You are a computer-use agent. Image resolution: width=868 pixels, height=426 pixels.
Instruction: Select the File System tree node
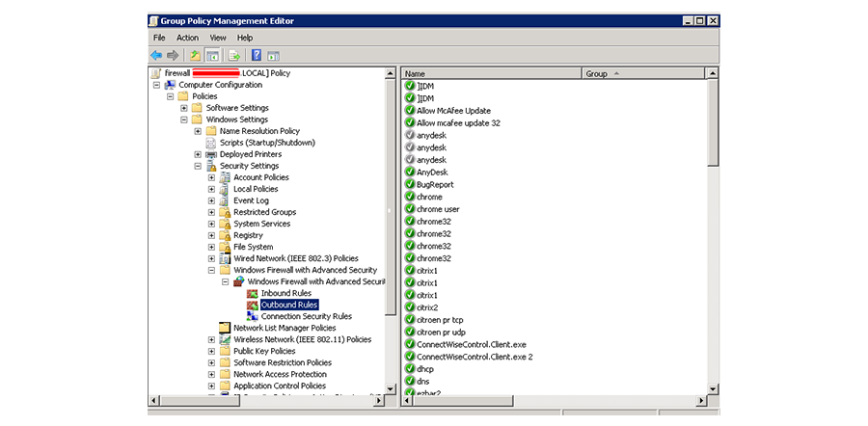click(253, 248)
